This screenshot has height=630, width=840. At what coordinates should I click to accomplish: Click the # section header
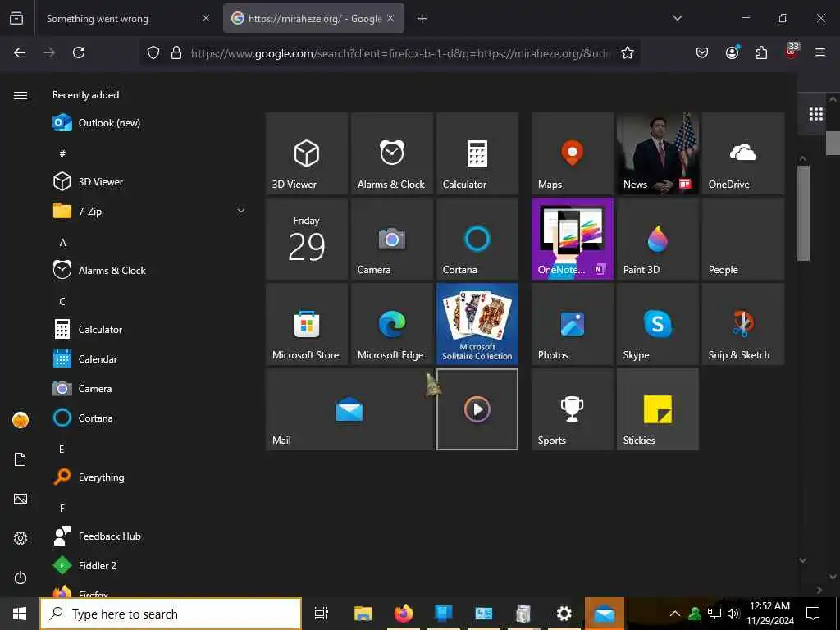(x=62, y=153)
